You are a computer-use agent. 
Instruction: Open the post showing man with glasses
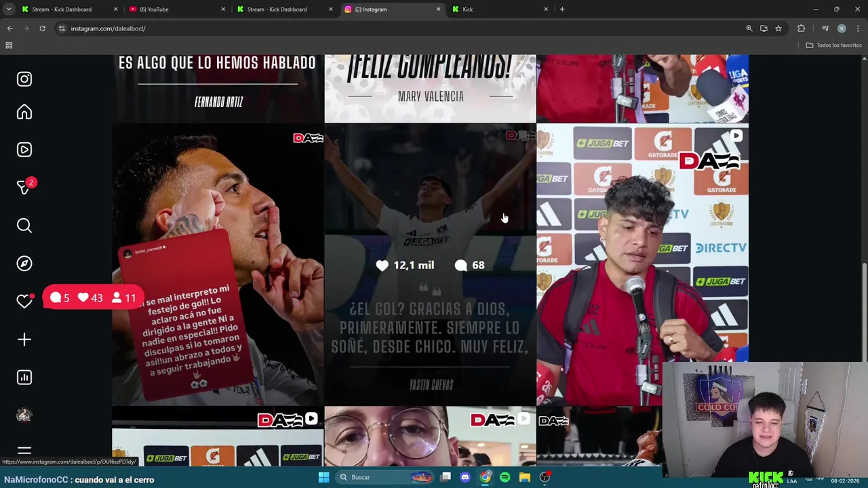(x=430, y=436)
